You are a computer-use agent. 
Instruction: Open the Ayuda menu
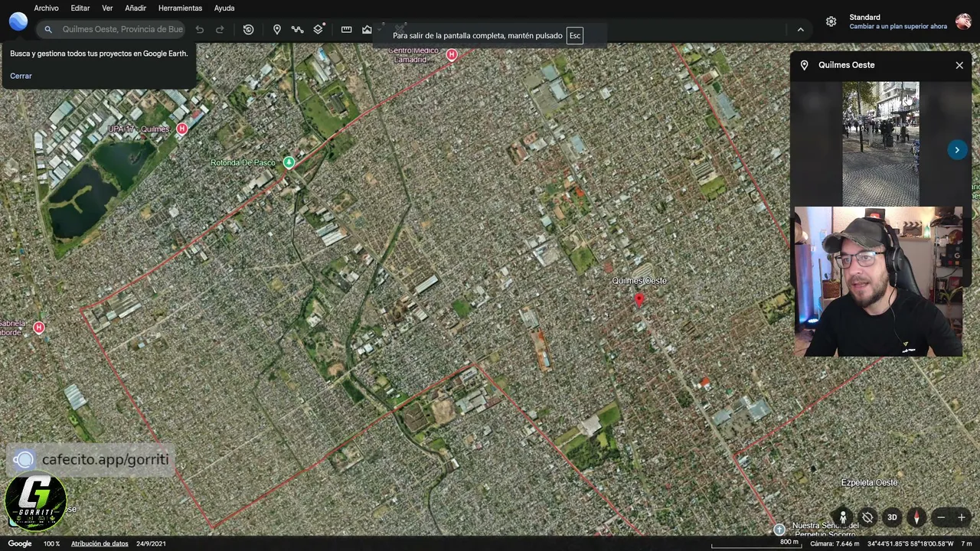[x=224, y=8]
